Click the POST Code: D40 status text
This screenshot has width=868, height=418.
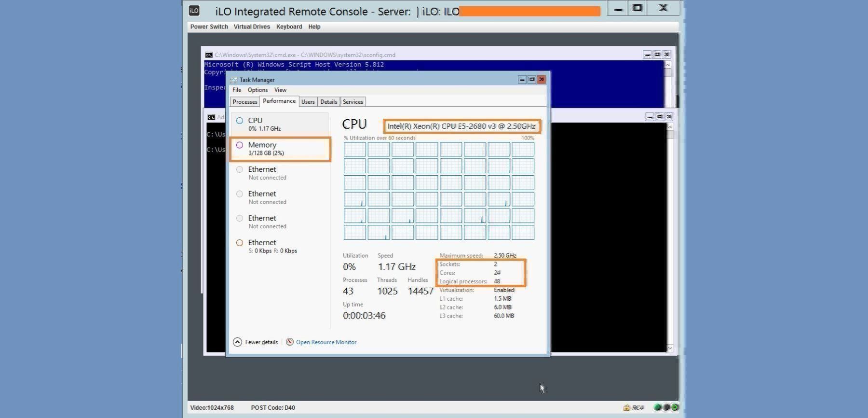click(x=273, y=408)
